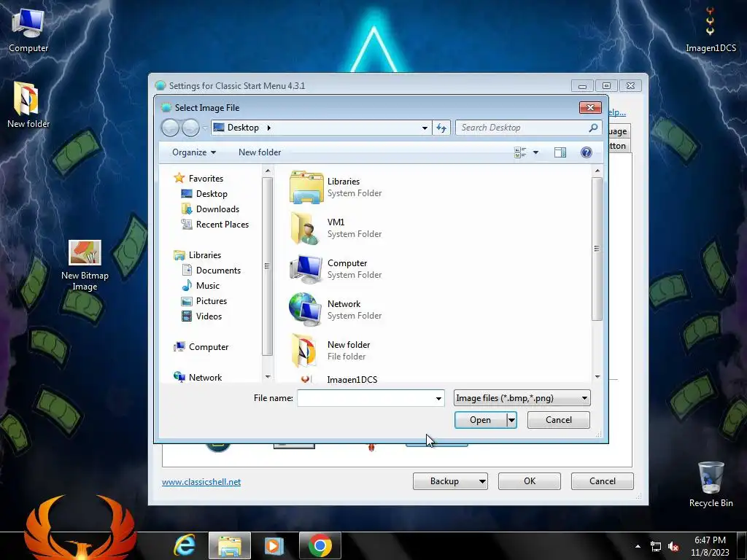Click the muted volume tray icon

673,547
